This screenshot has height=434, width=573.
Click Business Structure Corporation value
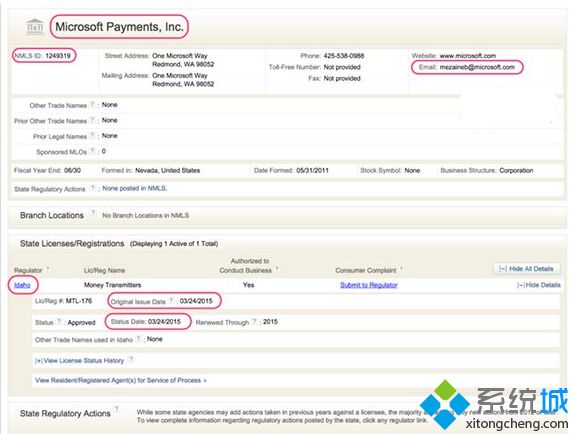(516, 170)
